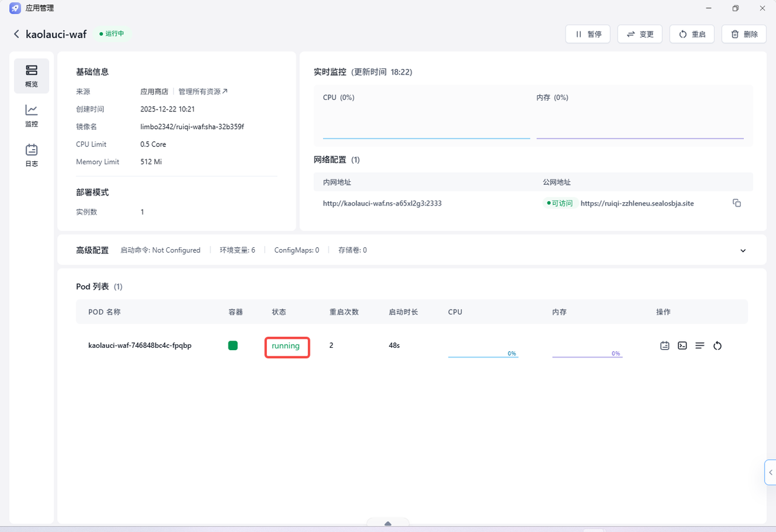Click the creation time 2025-12-22 10:21
This screenshot has width=776, height=532.
coord(167,109)
